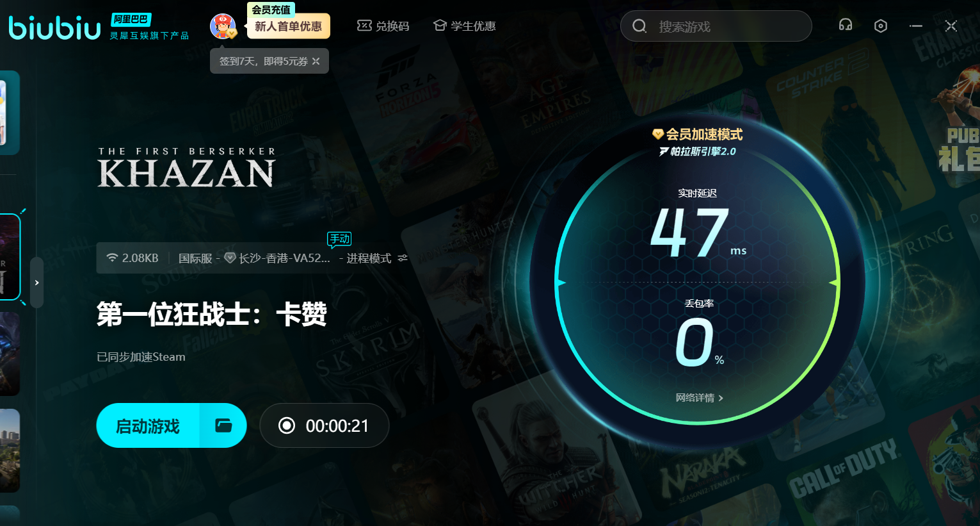Dismiss the 签到7天 tooltip
The width and height of the screenshot is (980, 526).
click(x=316, y=62)
